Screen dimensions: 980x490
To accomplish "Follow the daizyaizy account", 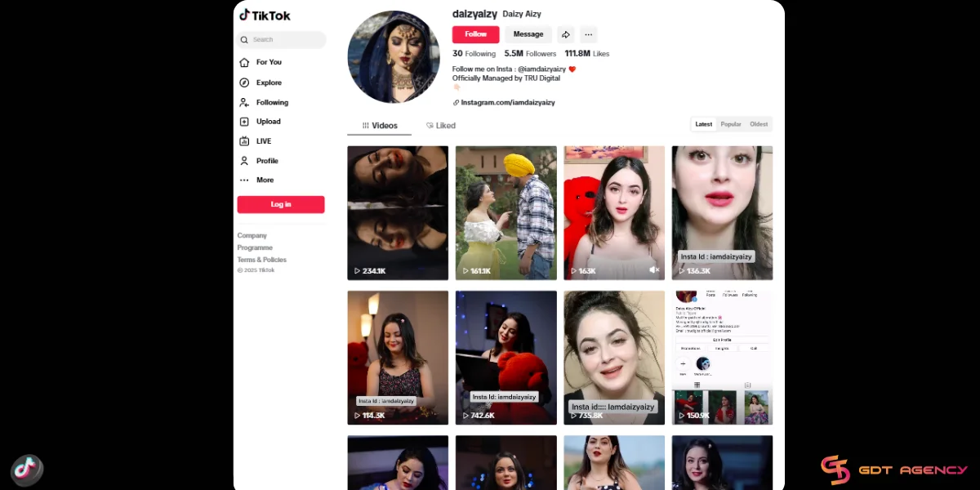I will (x=476, y=34).
